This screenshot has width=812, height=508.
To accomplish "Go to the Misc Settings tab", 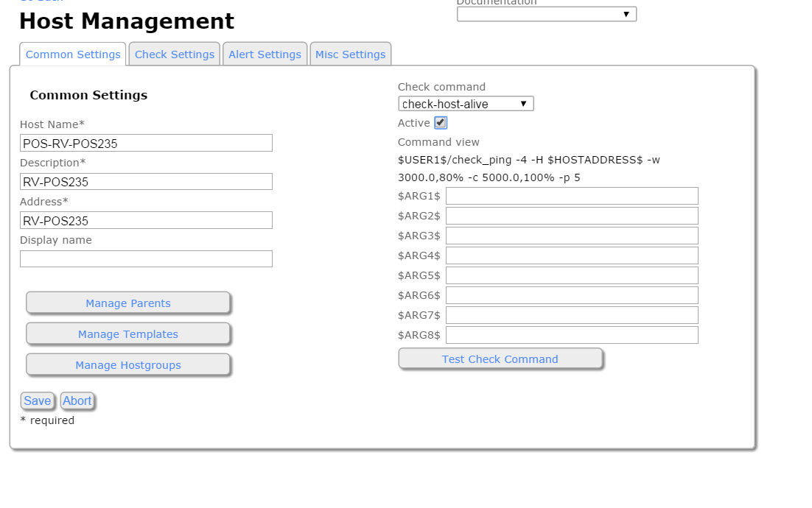I will [x=350, y=54].
